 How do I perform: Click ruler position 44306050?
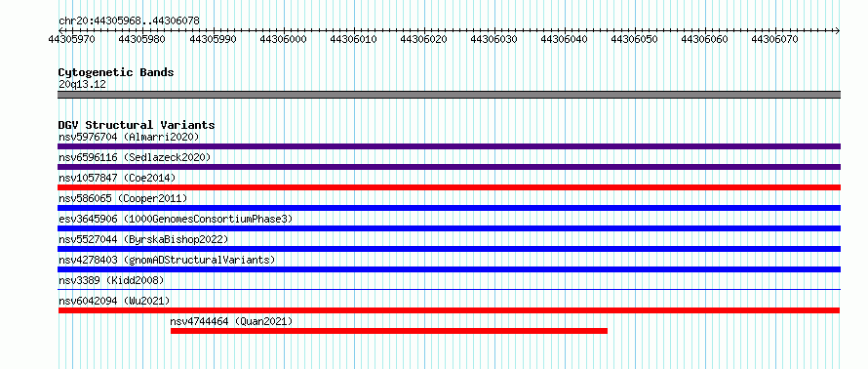[634, 39]
